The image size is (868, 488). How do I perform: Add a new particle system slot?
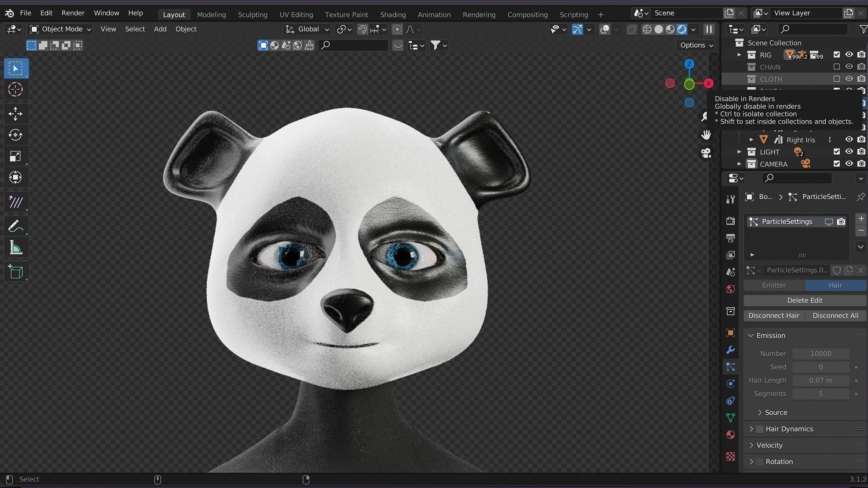point(861,219)
